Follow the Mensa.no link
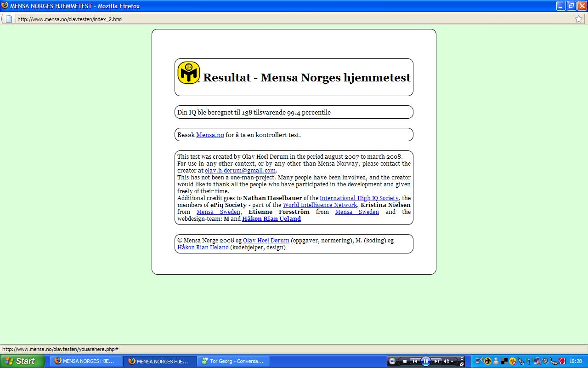This screenshot has height=368, width=588. tap(210, 135)
